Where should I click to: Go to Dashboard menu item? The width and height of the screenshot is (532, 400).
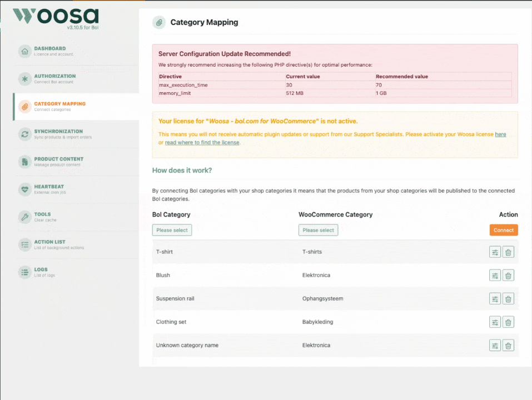click(x=76, y=52)
